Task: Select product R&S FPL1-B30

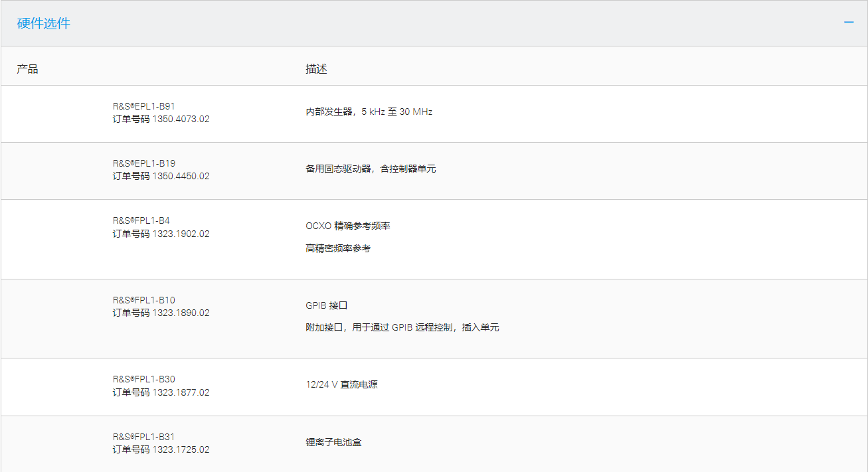Action: 143,380
